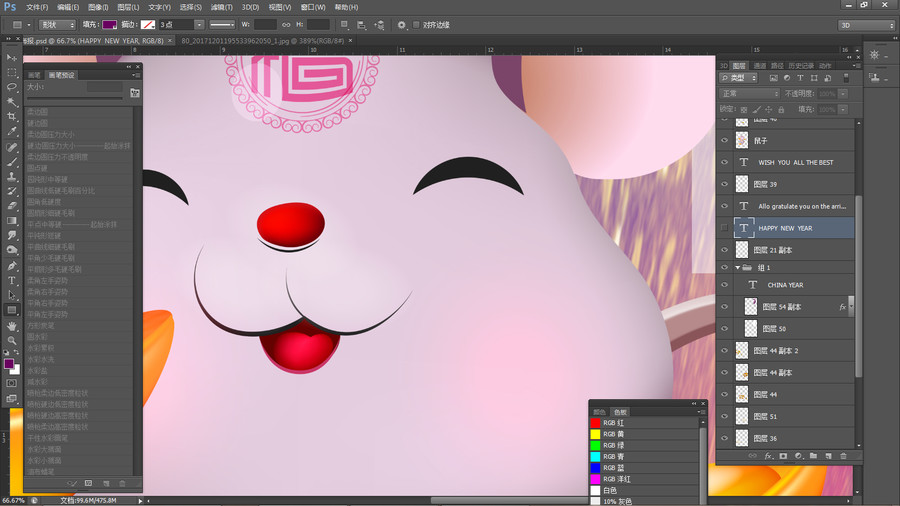The image size is (900, 506).
Task: Open the 滤镜(T) menu
Action: click(x=222, y=7)
